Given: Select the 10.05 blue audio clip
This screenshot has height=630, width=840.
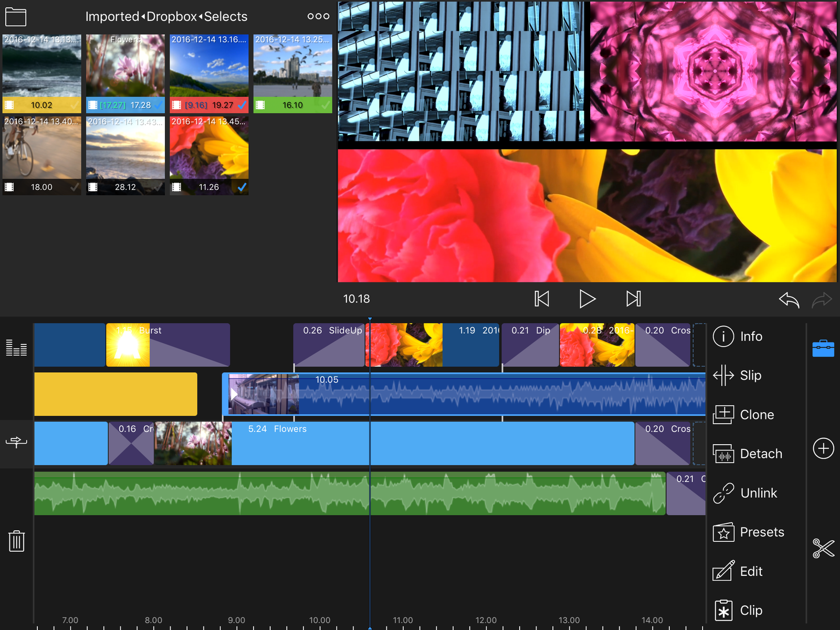Looking at the screenshot, I should (464, 394).
